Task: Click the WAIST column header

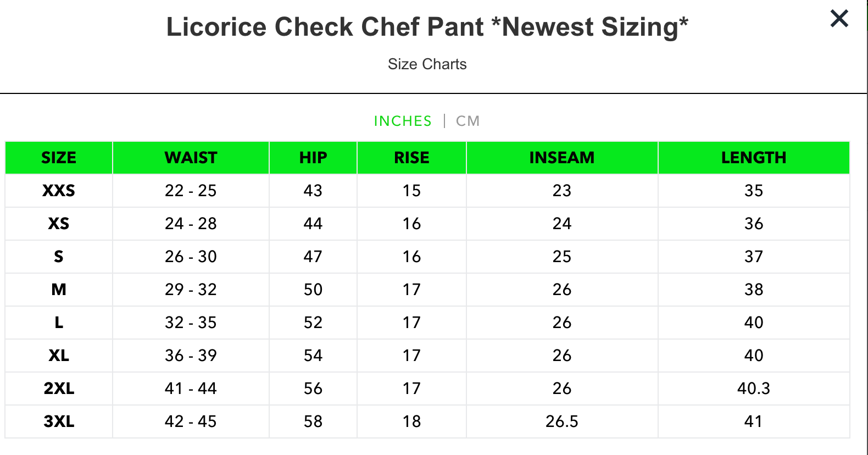Action: [x=190, y=158]
